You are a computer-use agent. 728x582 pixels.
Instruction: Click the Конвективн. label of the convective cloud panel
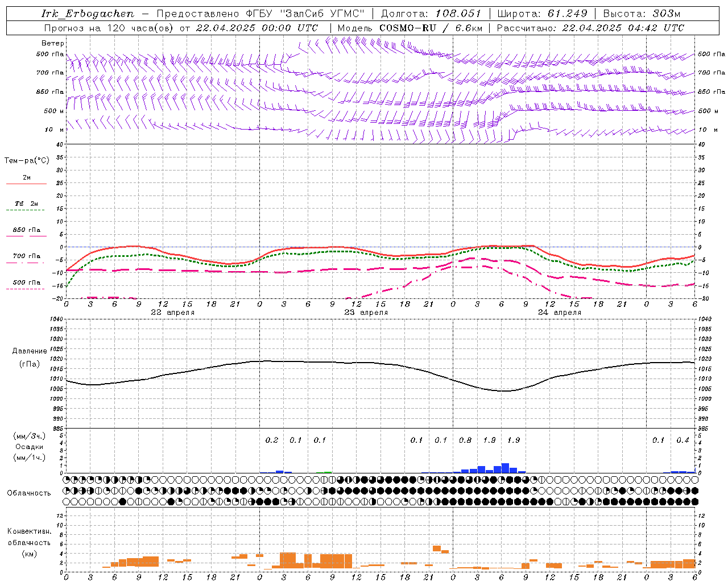tap(29, 531)
